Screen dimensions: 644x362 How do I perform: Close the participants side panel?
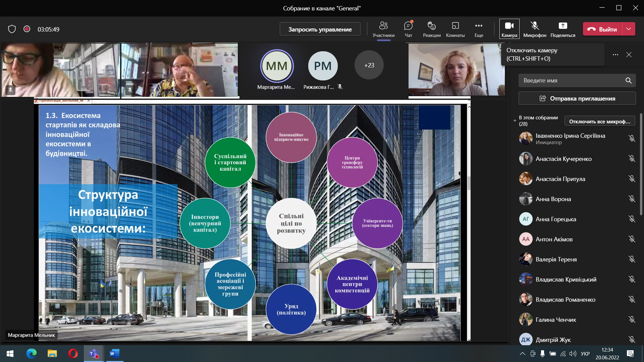click(629, 55)
